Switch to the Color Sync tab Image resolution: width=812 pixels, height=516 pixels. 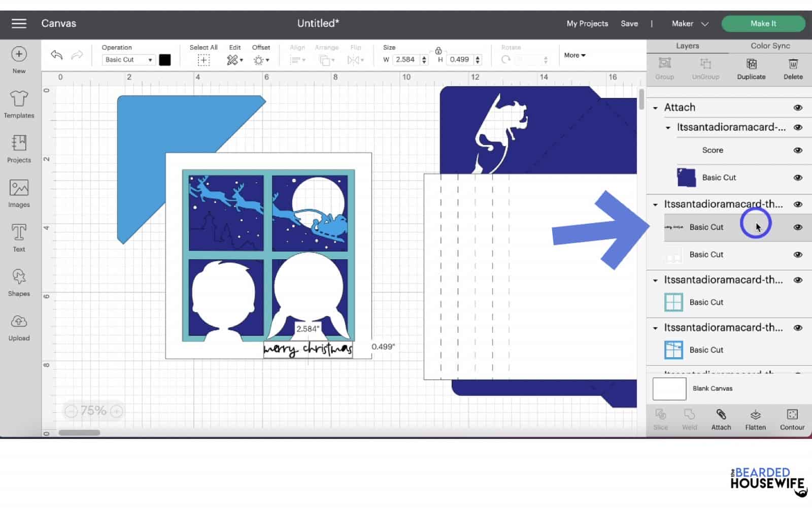(x=770, y=46)
